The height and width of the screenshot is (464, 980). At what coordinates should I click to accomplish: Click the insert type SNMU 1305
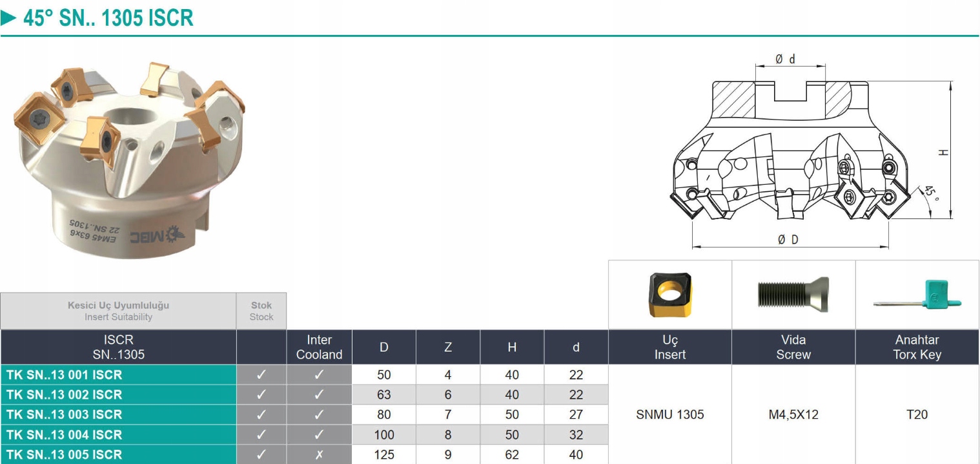pyautogui.click(x=670, y=415)
